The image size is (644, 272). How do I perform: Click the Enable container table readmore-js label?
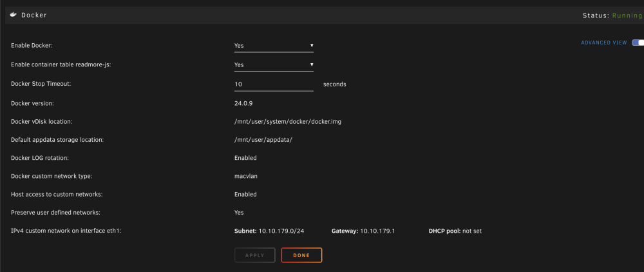(x=61, y=65)
